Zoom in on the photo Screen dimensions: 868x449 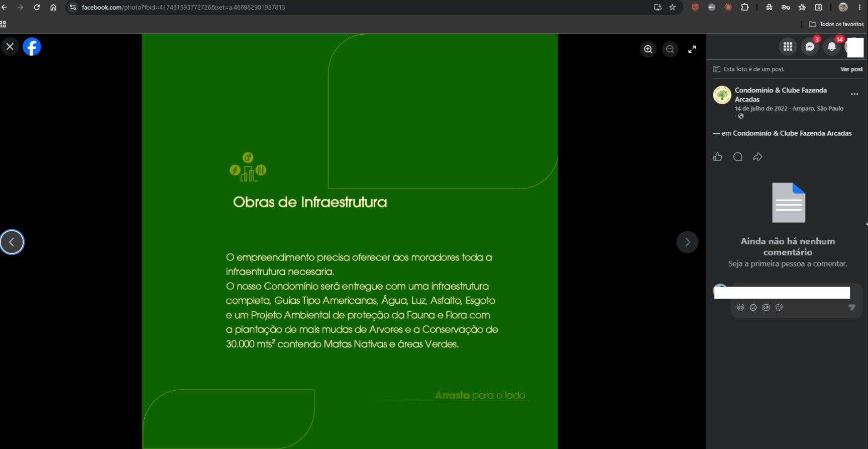pos(648,49)
